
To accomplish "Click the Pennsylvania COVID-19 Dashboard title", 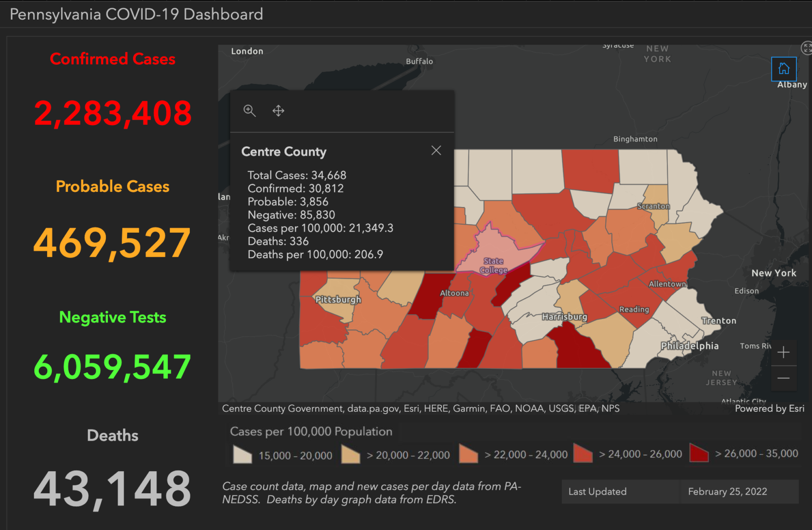I will point(135,14).
